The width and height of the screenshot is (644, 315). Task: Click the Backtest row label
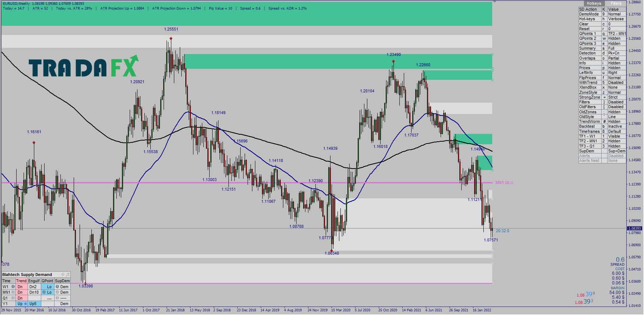click(x=590, y=127)
